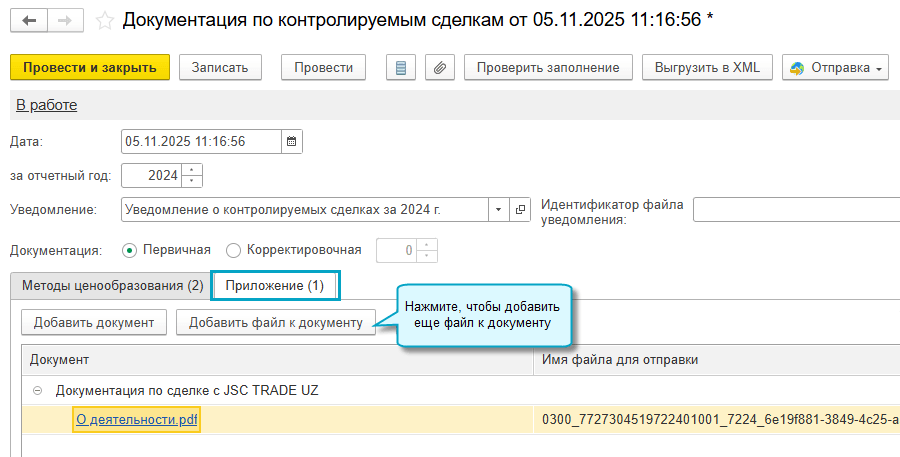Expand the Уведомление dropdown list
This screenshot has height=457, width=900.
(499, 210)
